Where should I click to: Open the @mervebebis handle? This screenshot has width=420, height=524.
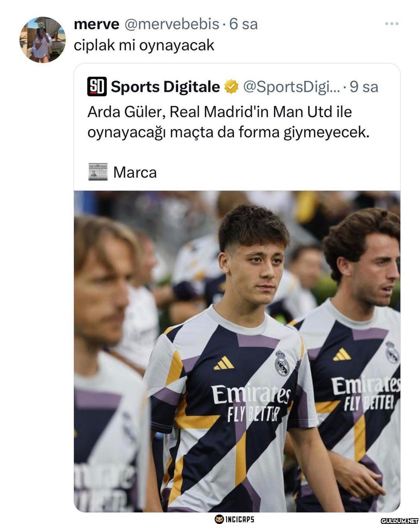click(x=171, y=24)
